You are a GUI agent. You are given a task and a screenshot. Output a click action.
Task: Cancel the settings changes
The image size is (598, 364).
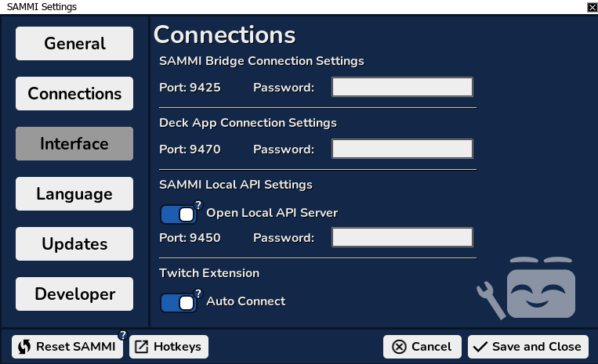(422, 347)
